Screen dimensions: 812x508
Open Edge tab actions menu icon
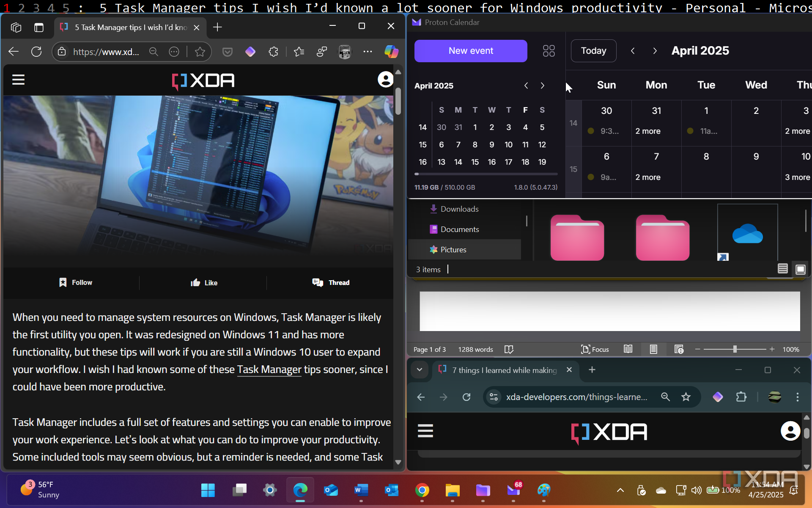point(39,28)
